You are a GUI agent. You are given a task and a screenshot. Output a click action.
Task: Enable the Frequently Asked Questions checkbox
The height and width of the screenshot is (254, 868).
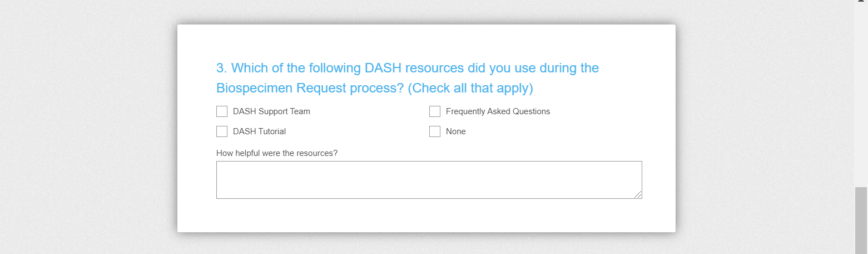click(x=435, y=111)
